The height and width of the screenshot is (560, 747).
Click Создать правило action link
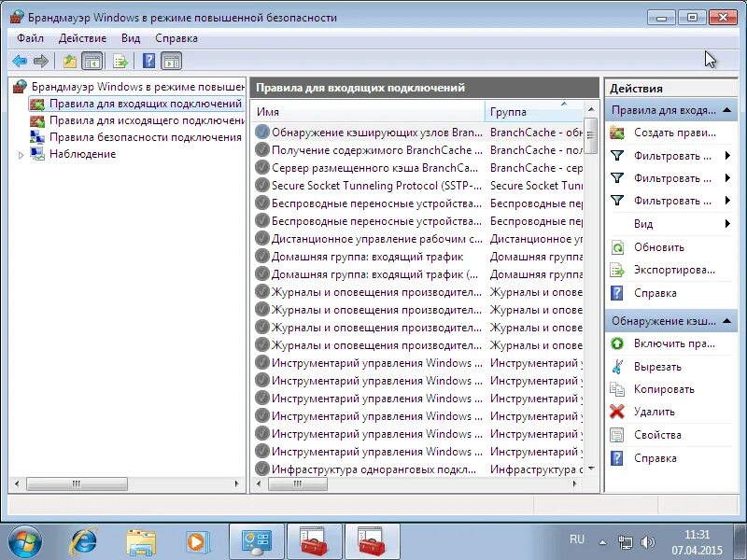pos(674,133)
